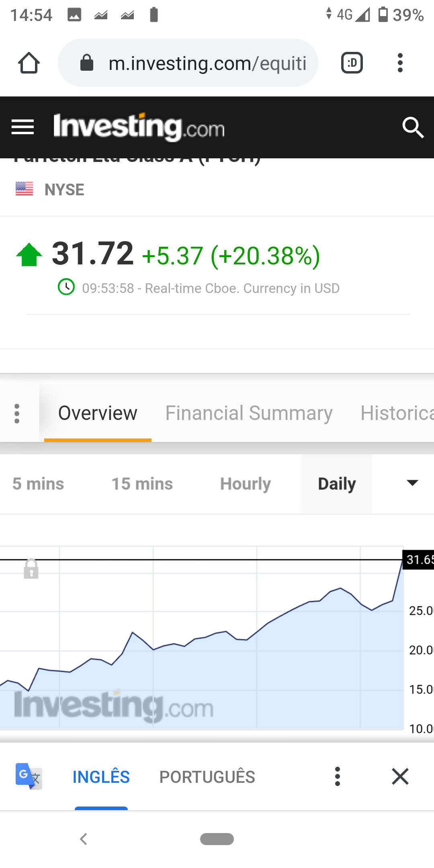Open Chrome's three-dot overflow menu
The image size is (434, 868).
(400, 63)
